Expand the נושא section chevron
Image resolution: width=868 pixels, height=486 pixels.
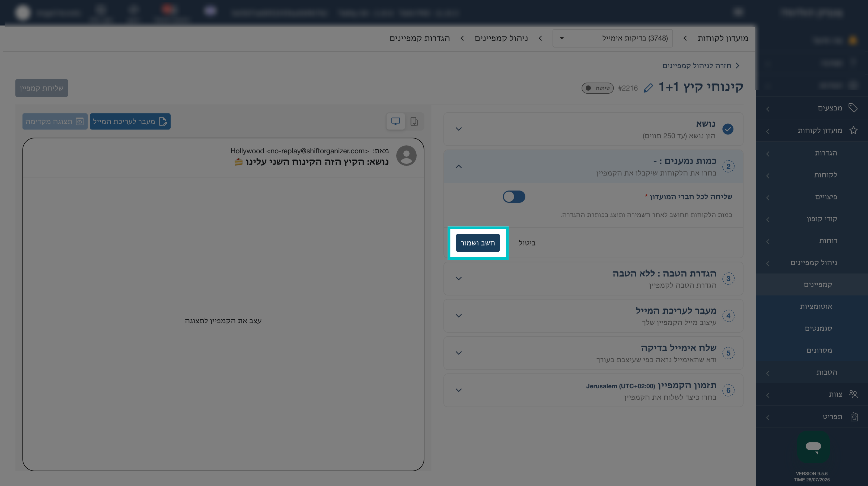point(459,129)
